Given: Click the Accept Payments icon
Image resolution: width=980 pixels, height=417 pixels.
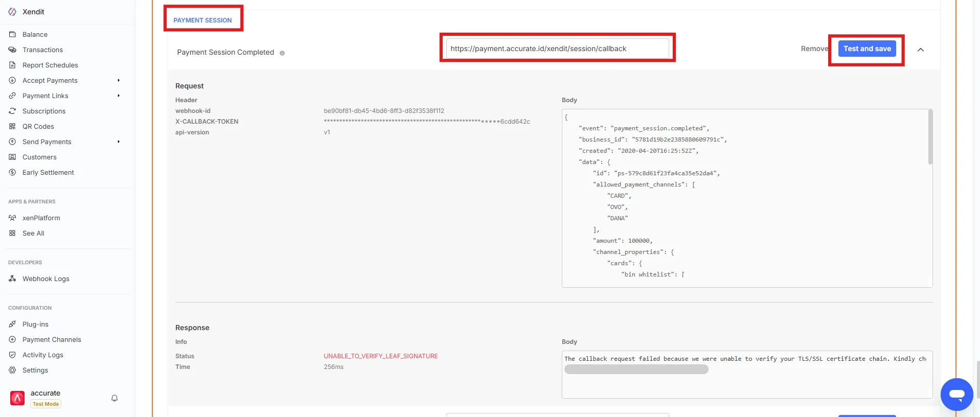Looking at the screenshot, I should click(x=12, y=80).
